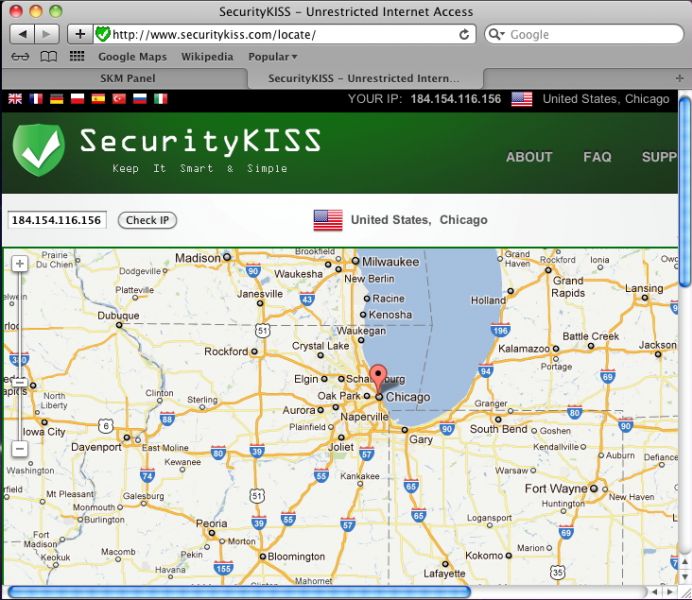Click the Lafayette label on the map
Screen dimensions: 692x600
pyautogui.click(x=444, y=574)
